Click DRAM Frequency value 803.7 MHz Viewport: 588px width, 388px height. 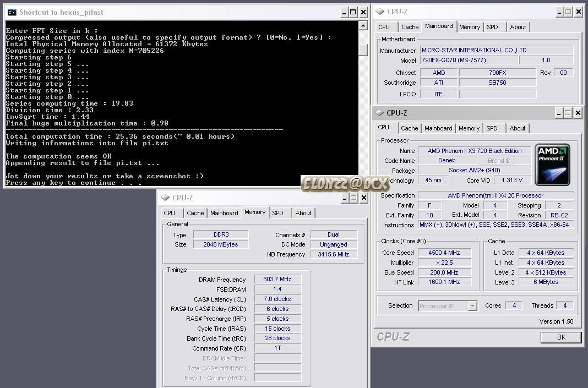[277, 279]
